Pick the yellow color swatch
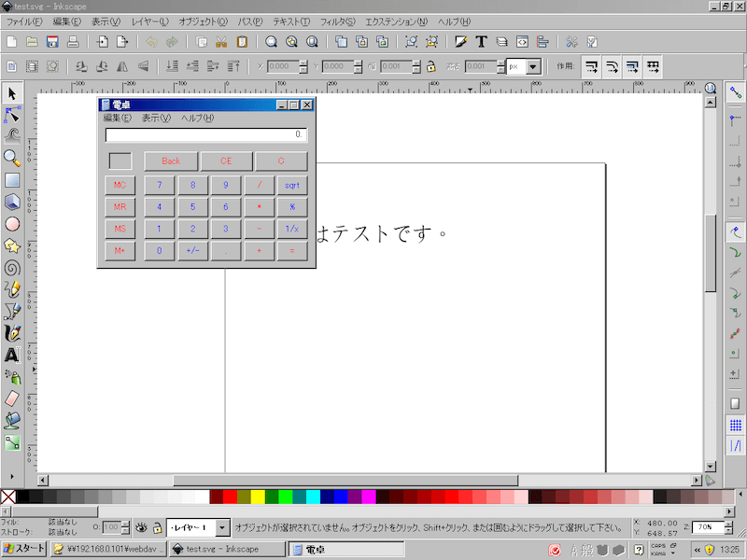 (x=258, y=497)
